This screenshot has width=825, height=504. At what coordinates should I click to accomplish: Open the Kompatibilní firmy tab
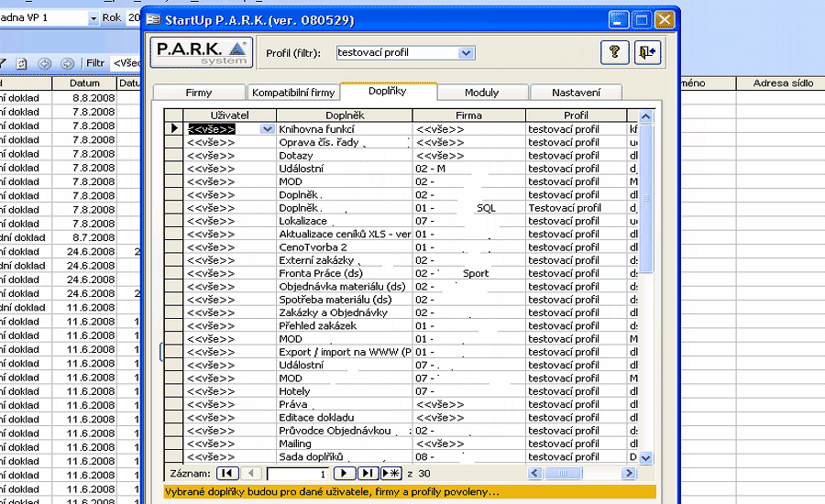(x=293, y=93)
